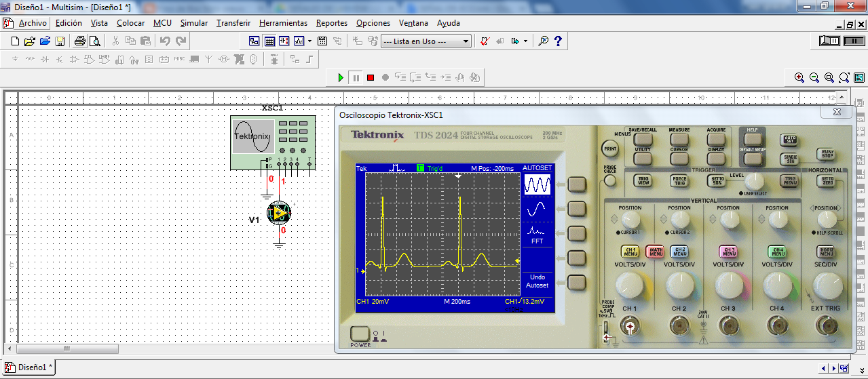Zoom out of the schematic
868x379 pixels.
click(x=814, y=78)
